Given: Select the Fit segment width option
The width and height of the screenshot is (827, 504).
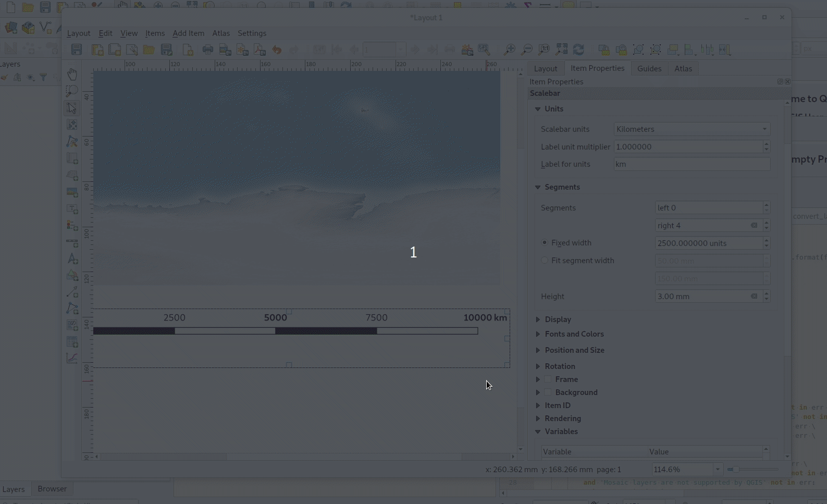Looking at the screenshot, I should [x=545, y=261].
